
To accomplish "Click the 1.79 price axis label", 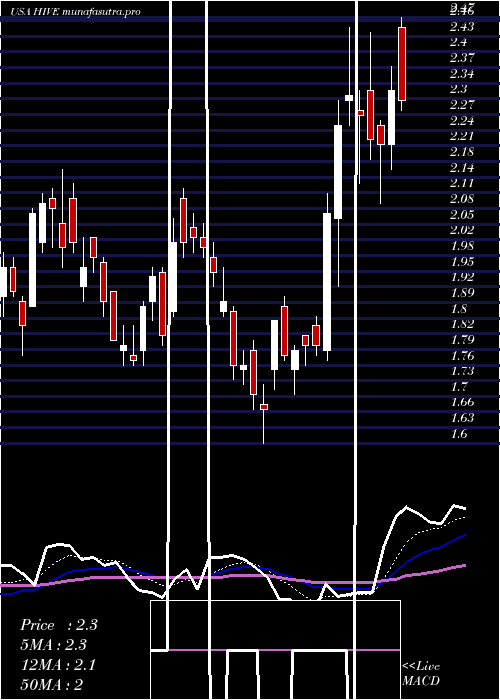I will [462, 340].
